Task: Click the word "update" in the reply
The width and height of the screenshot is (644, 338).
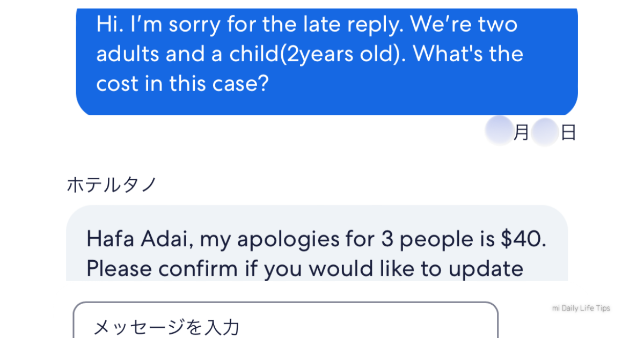Action: coord(486,268)
